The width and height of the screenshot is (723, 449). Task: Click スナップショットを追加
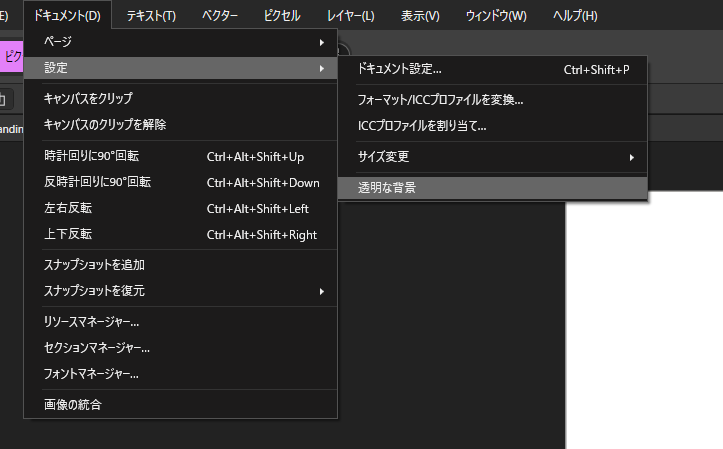[x=94, y=265]
